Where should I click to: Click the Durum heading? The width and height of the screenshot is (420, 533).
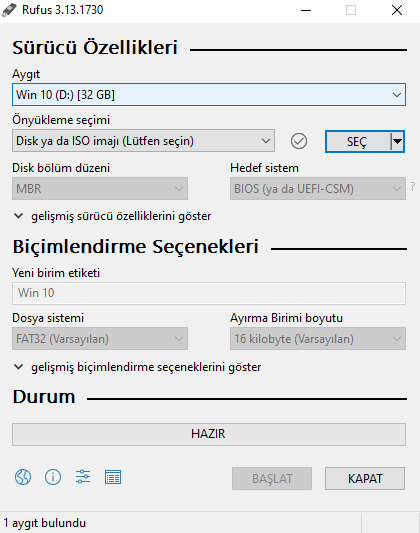click(x=44, y=396)
